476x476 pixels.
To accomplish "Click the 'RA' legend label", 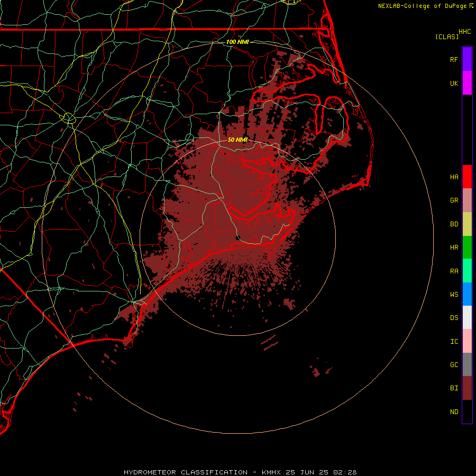I will 454,271.
